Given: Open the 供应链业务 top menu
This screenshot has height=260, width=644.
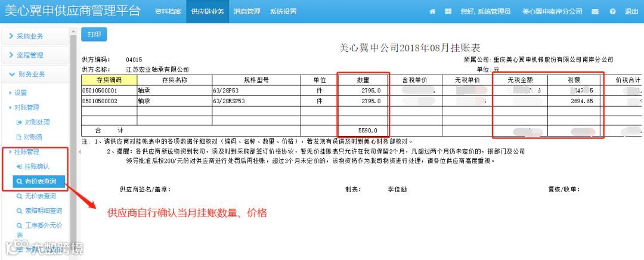Looking at the screenshot, I should pos(208,11).
